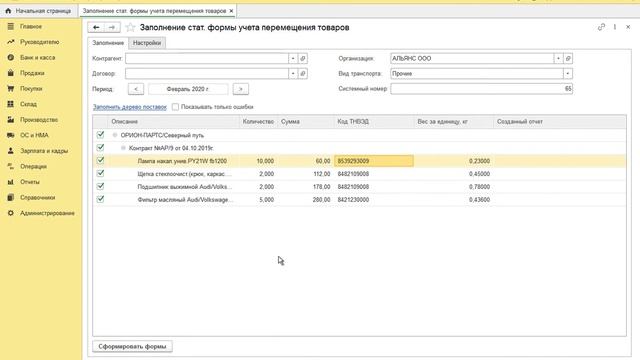The width and height of the screenshot is (640, 360).
Task: Open the Зарплата и кадры icon
Action: coord(11,151)
